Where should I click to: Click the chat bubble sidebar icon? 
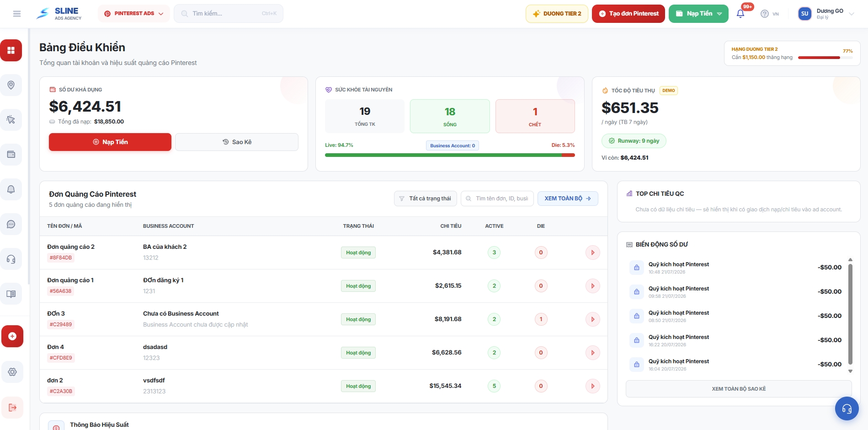[11, 224]
